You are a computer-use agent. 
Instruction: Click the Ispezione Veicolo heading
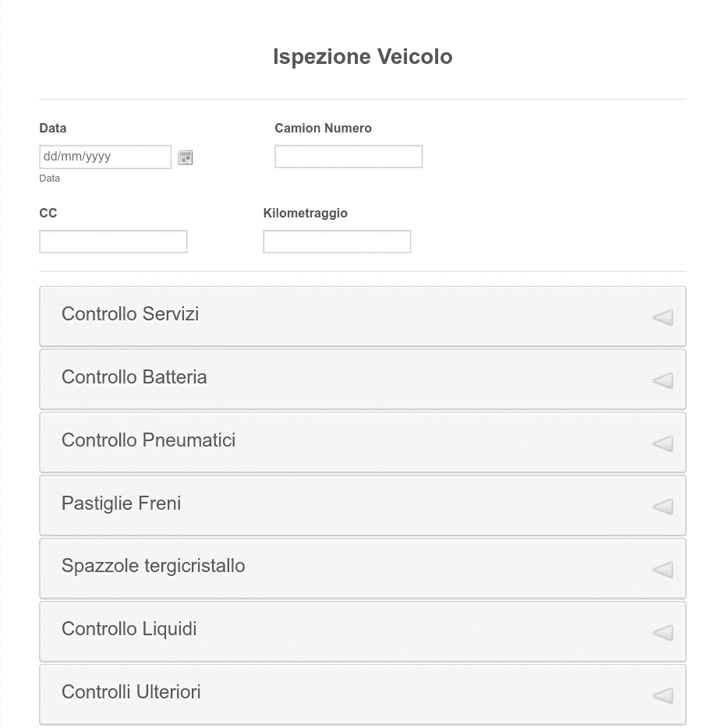(362, 57)
